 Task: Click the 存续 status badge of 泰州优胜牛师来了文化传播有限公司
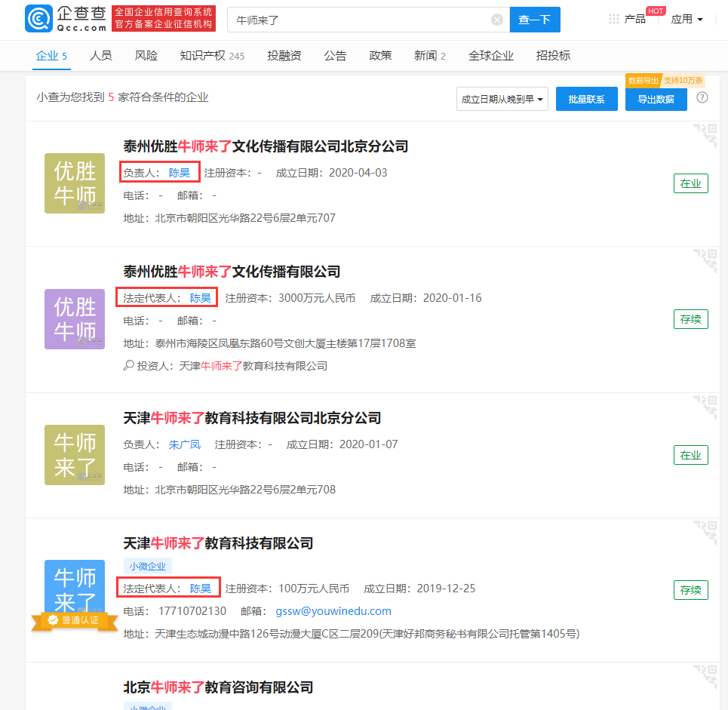pyautogui.click(x=691, y=319)
